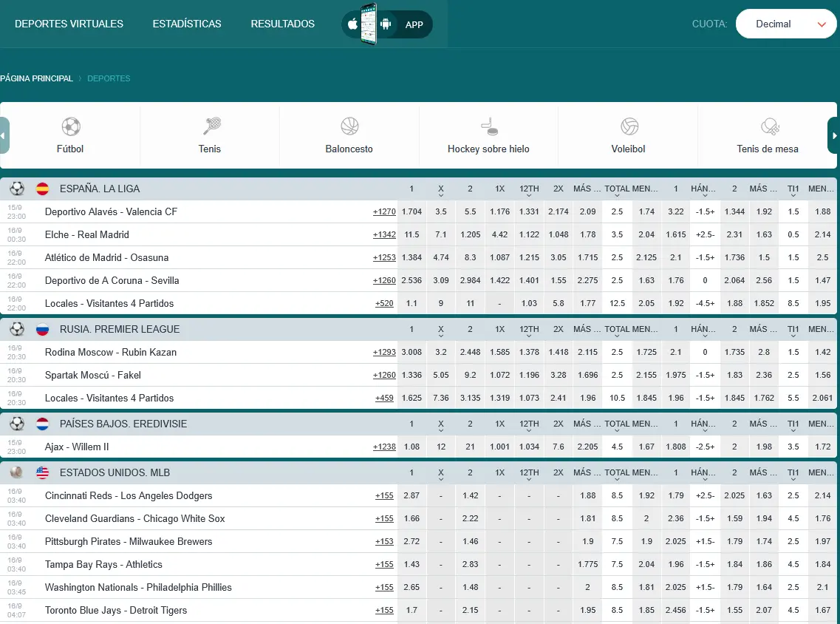The image size is (840, 624).
Task: Select the Fútbol sport icon
Action: 71,127
